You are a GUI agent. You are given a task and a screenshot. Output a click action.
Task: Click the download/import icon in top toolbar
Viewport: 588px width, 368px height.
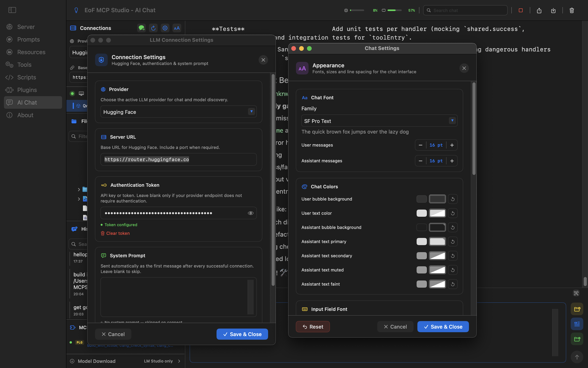[553, 10]
